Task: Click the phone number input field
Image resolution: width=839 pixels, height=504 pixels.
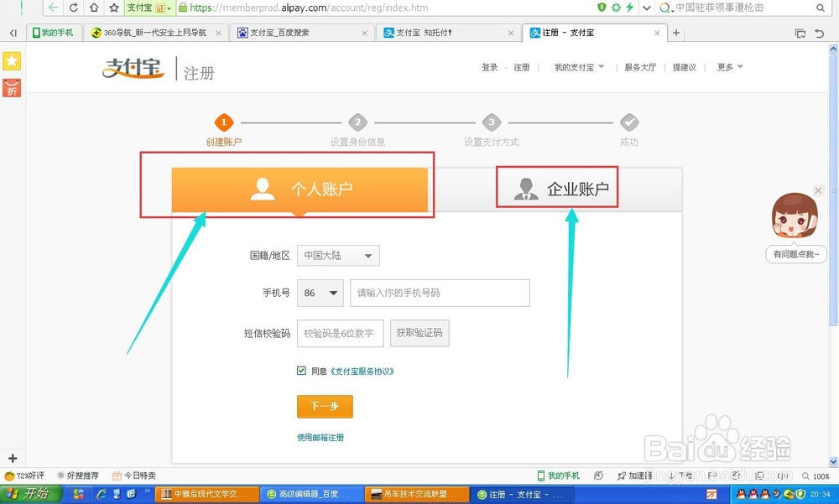Action: click(x=439, y=293)
